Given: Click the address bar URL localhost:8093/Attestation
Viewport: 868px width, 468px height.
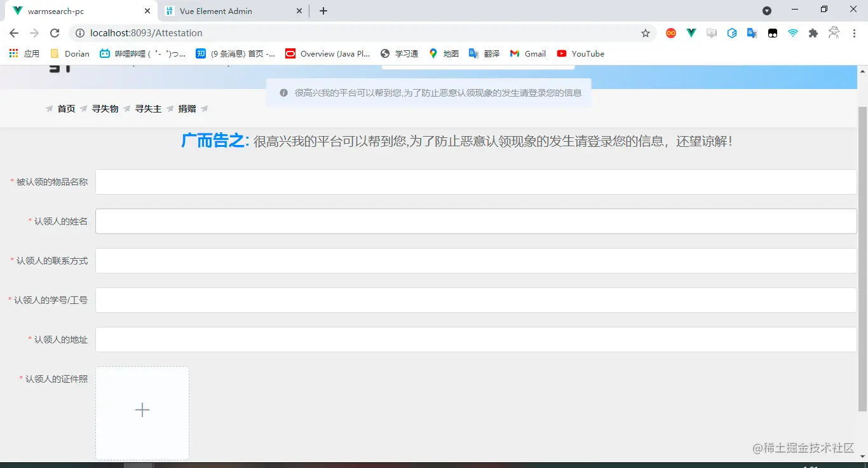Looking at the screenshot, I should pos(146,33).
